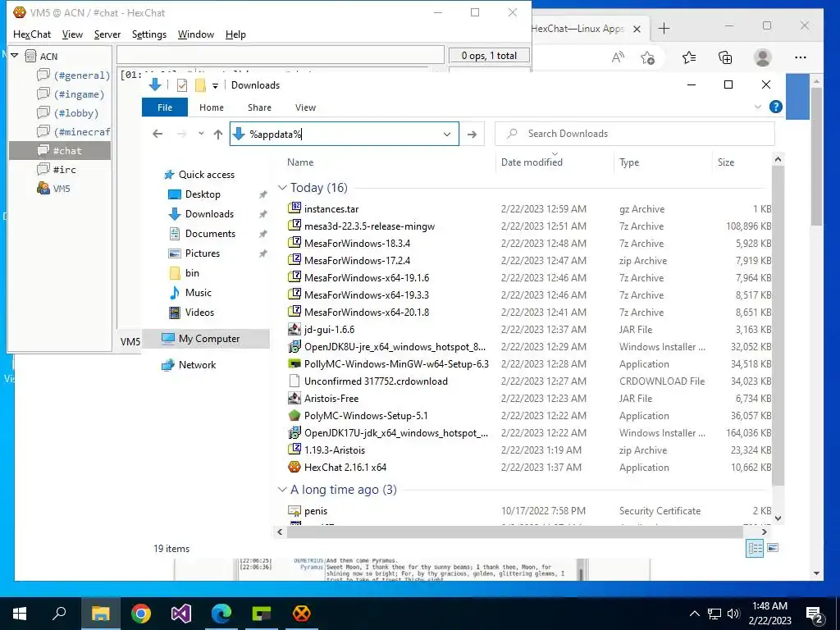The height and width of the screenshot is (630, 840).
Task: Open the PollyMC taskbar icon
Action: click(262, 614)
